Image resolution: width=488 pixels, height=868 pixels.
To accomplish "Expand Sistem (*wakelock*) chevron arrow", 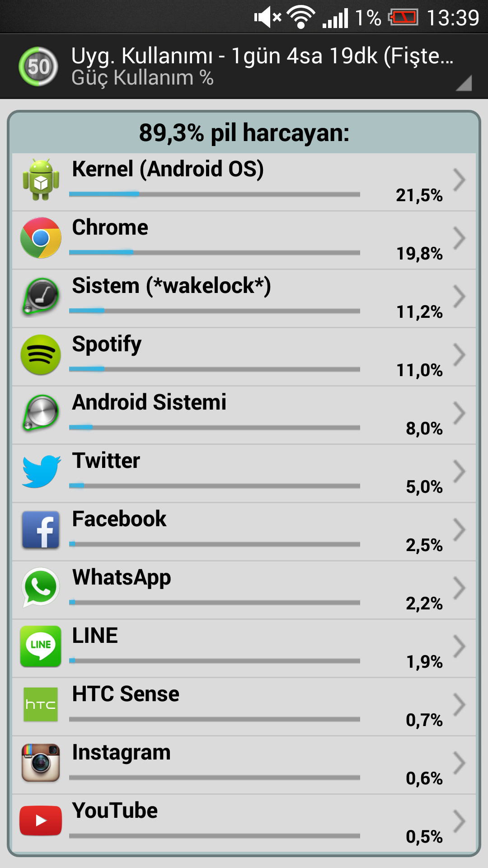I will (x=460, y=297).
